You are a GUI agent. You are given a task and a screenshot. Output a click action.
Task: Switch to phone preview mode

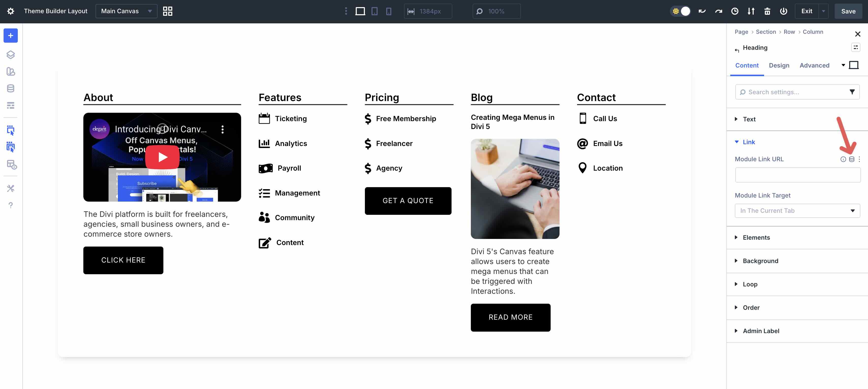389,11
